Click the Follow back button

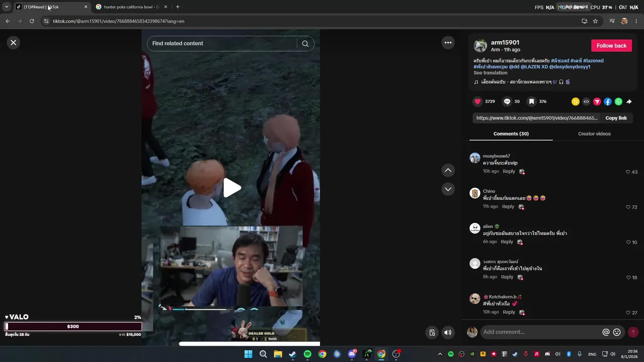pos(611,46)
